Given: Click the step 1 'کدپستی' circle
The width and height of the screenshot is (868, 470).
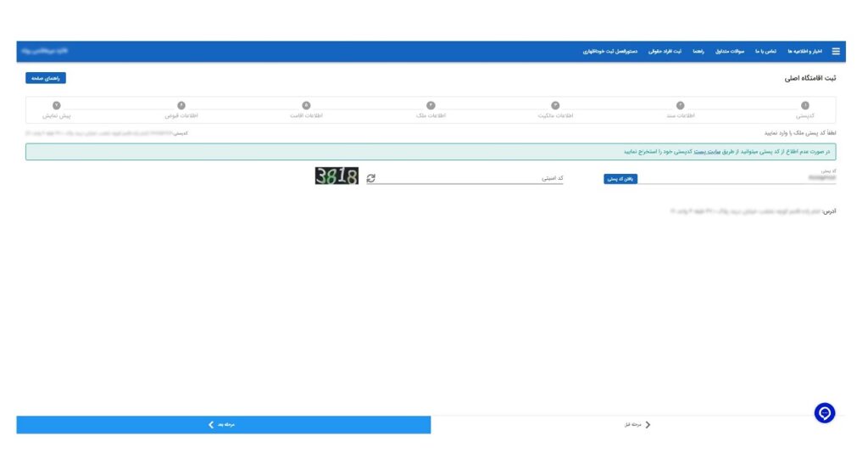Looking at the screenshot, I should 804,105.
